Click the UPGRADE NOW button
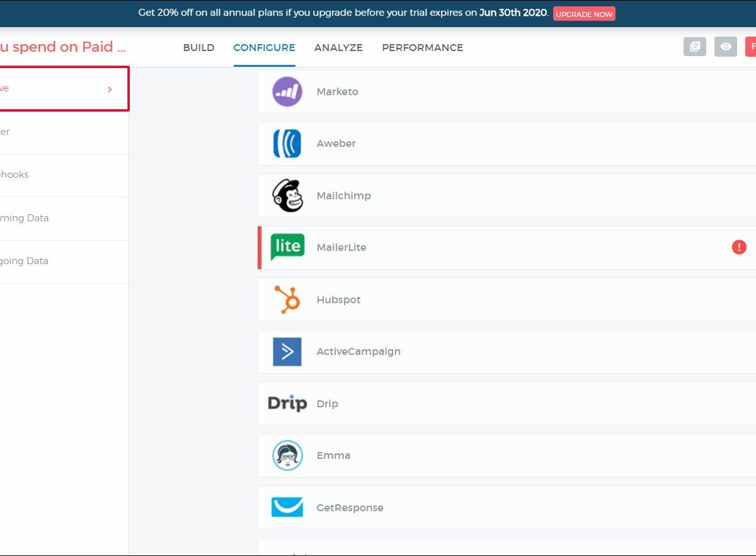The height and width of the screenshot is (556, 756). [584, 14]
